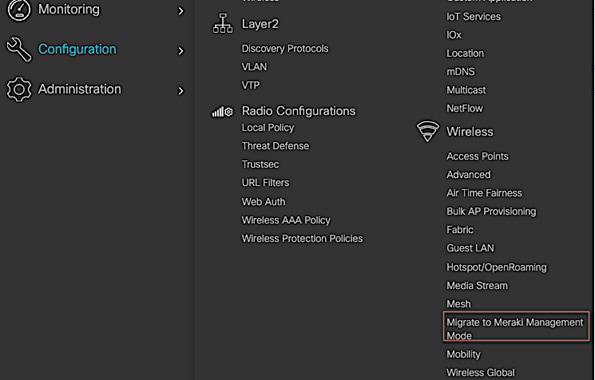Select the Wireless section heading
This screenshot has width=595, height=380.
tap(470, 132)
